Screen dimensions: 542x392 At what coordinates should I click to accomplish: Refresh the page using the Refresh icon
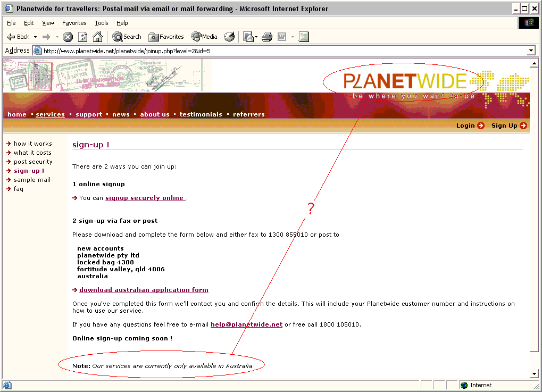(x=82, y=37)
